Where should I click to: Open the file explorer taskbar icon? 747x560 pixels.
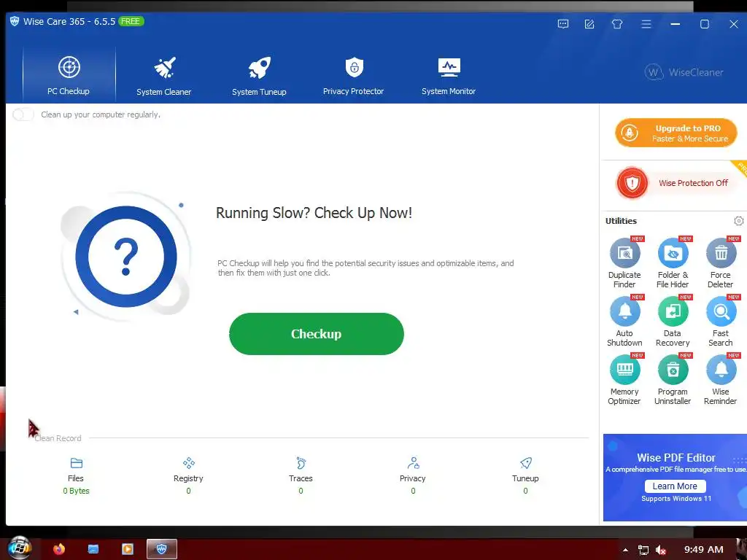coord(93,549)
